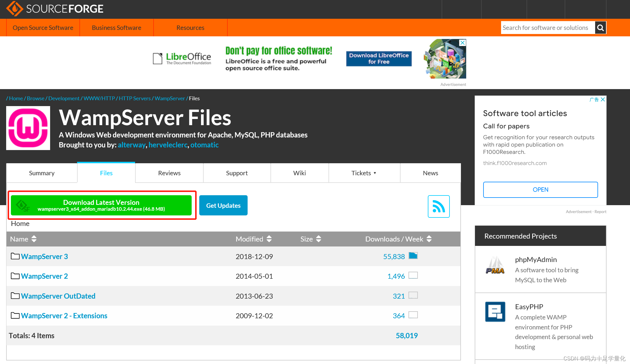The image size is (630, 364).
Task: Click the herveleclerc author link
Action: (168, 145)
